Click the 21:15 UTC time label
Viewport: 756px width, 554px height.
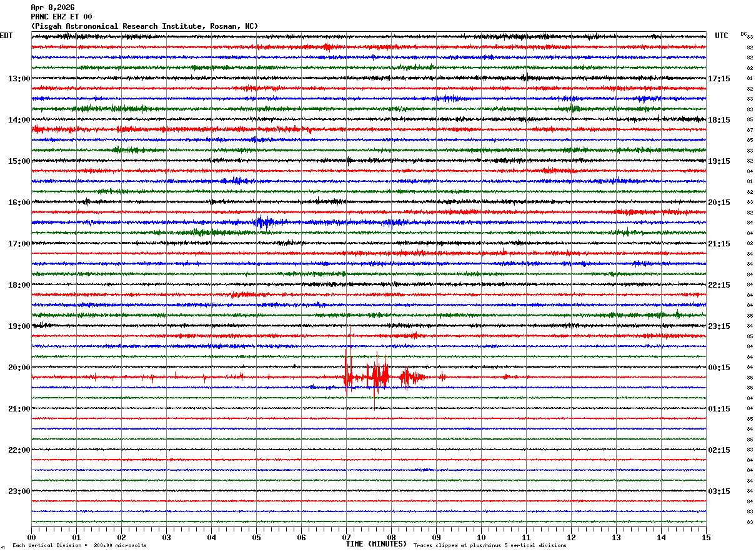[x=719, y=244]
